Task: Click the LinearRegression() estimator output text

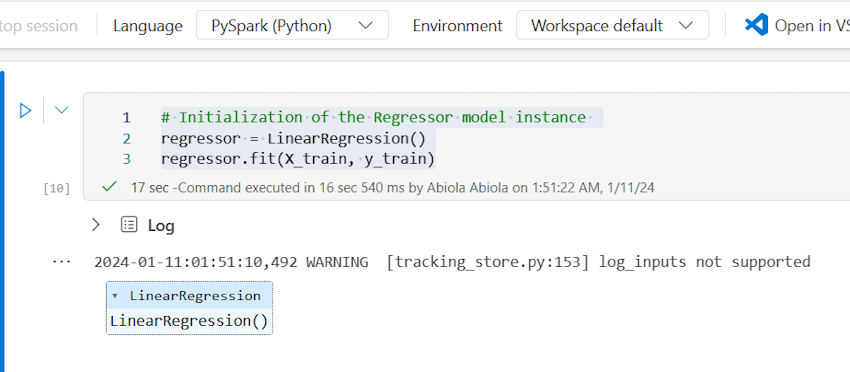Action: click(x=189, y=321)
